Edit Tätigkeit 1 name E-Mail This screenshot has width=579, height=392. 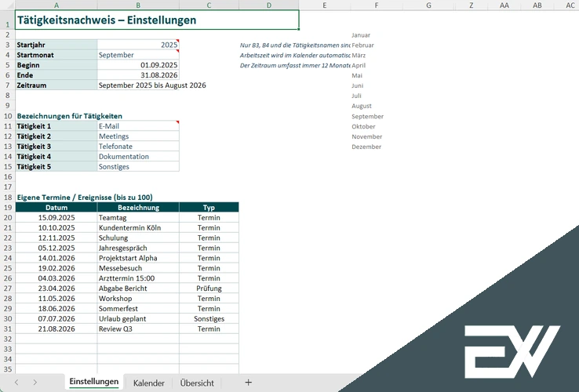(138, 126)
